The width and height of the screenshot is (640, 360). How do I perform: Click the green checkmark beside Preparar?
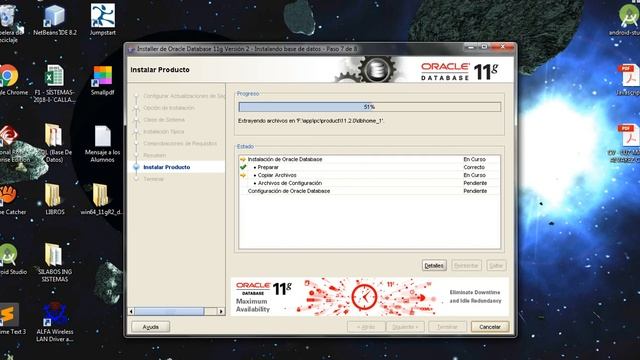point(243,167)
